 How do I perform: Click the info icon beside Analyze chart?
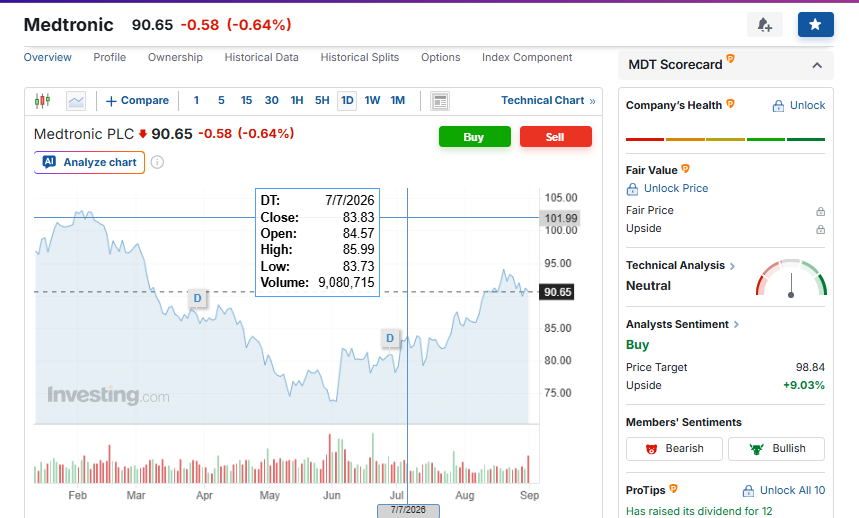(157, 162)
